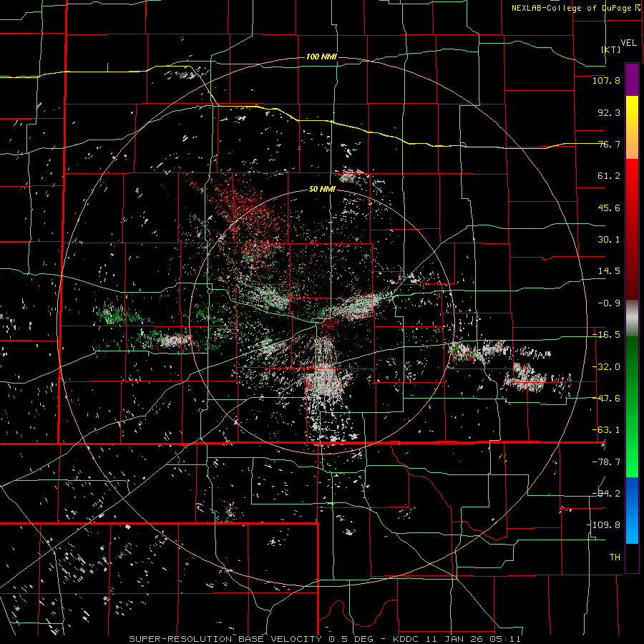Click the -32.0 value on velocity scale
The height and width of the screenshot is (644, 644).
coord(606,367)
